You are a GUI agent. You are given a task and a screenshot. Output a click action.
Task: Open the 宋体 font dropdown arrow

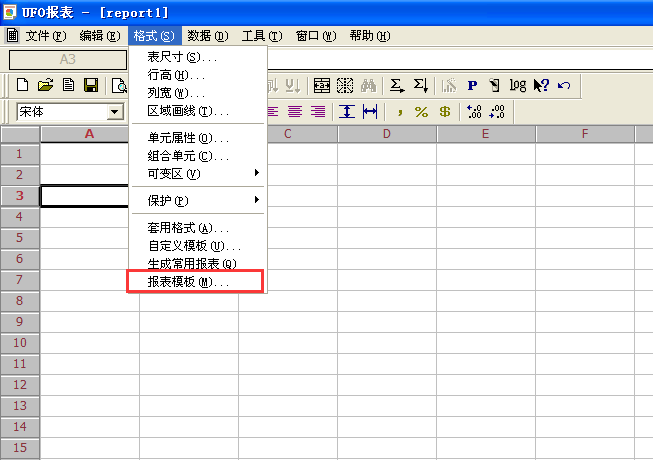click(114, 112)
